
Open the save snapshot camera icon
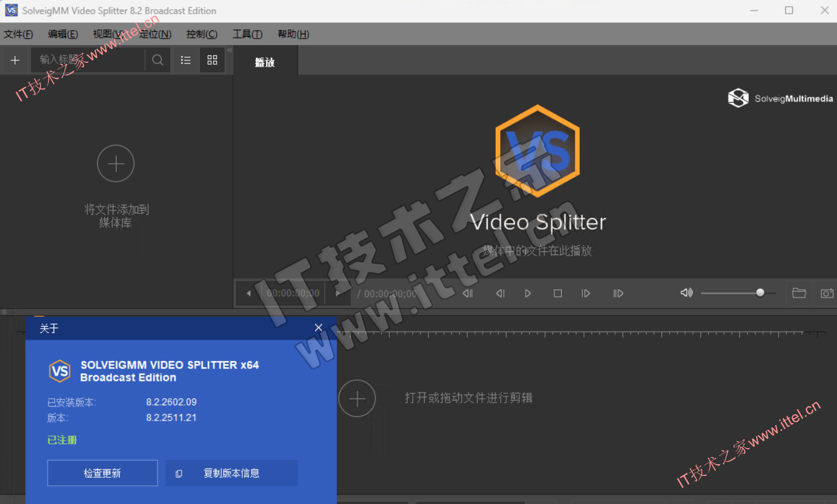pyautogui.click(x=826, y=293)
